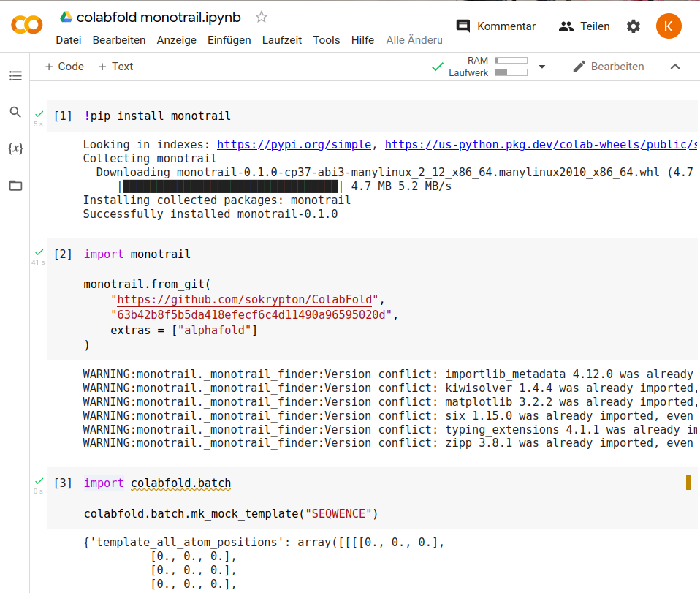Click the green connected checkmark icon

coord(438,67)
